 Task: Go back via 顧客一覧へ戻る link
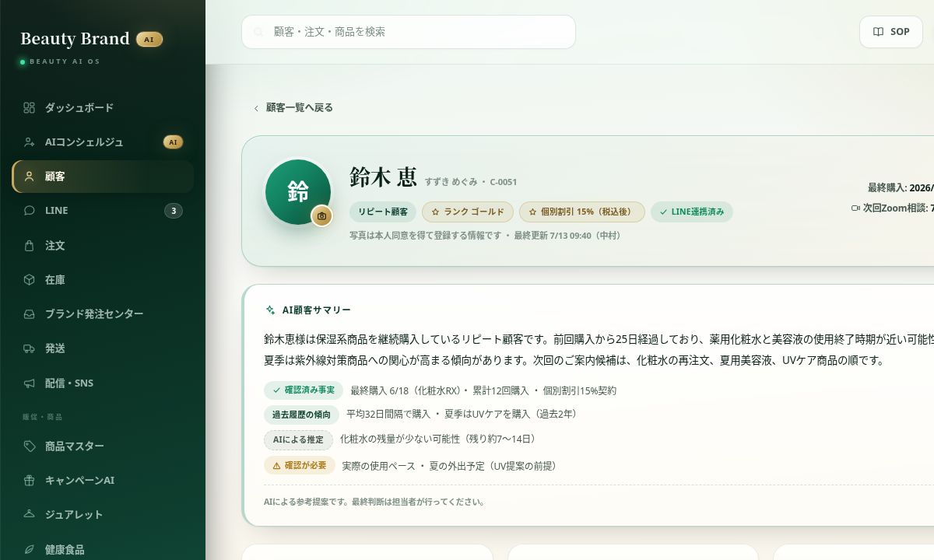tap(293, 108)
